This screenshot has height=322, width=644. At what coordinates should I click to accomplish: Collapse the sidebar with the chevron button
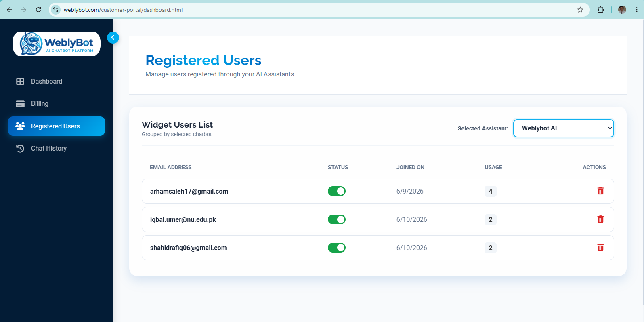click(x=113, y=38)
